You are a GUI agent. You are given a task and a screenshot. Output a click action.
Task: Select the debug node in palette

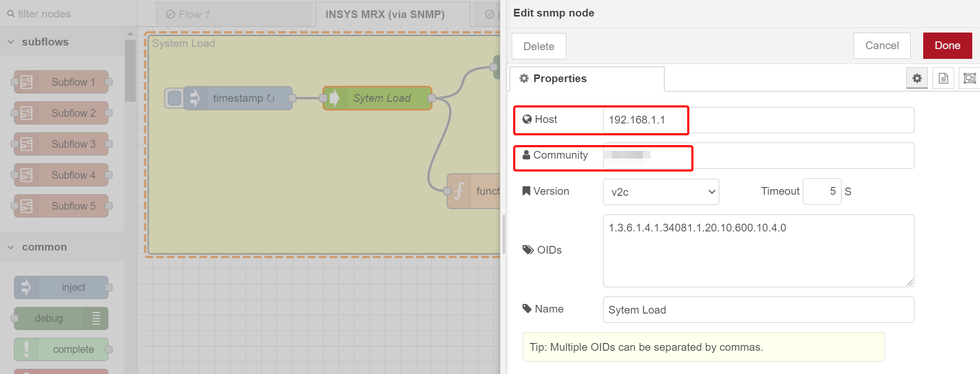pyautogui.click(x=61, y=319)
